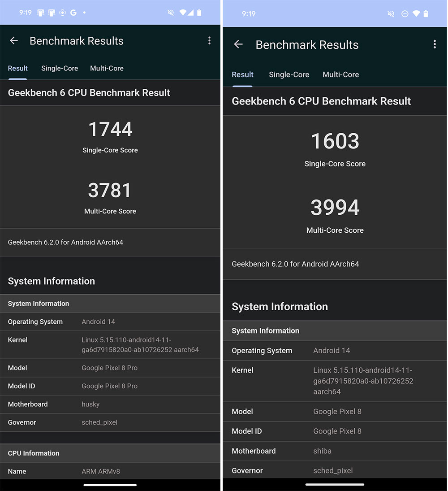Open Single-Core tab on the right phone

[x=289, y=74]
